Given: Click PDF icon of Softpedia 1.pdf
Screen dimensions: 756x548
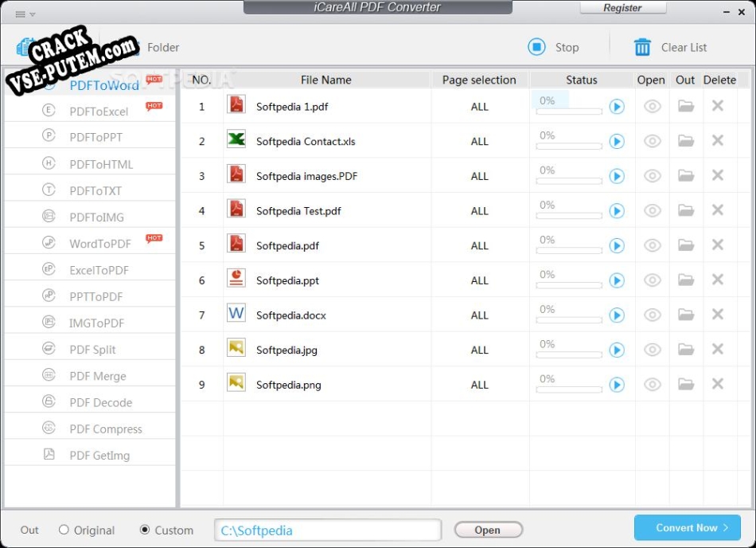Looking at the screenshot, I should point(236,104).
